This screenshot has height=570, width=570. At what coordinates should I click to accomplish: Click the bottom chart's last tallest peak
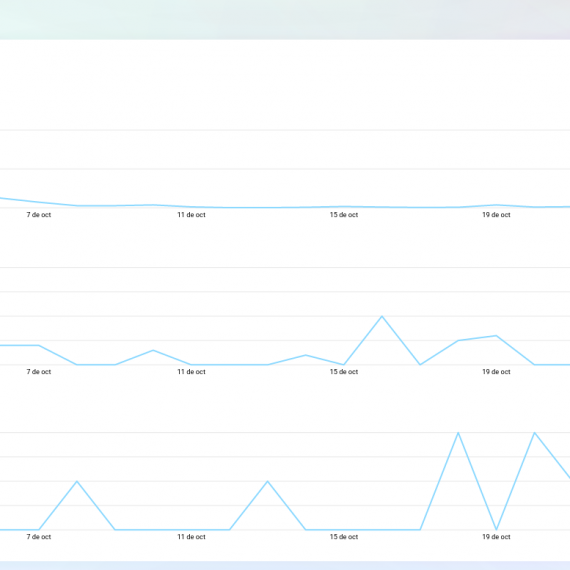(x=534, y=433)
